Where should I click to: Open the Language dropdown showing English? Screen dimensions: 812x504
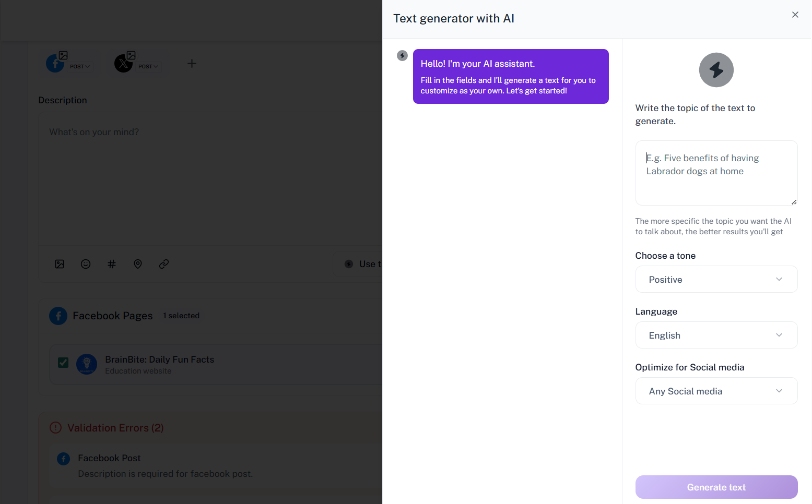click(x=716, y=335)
